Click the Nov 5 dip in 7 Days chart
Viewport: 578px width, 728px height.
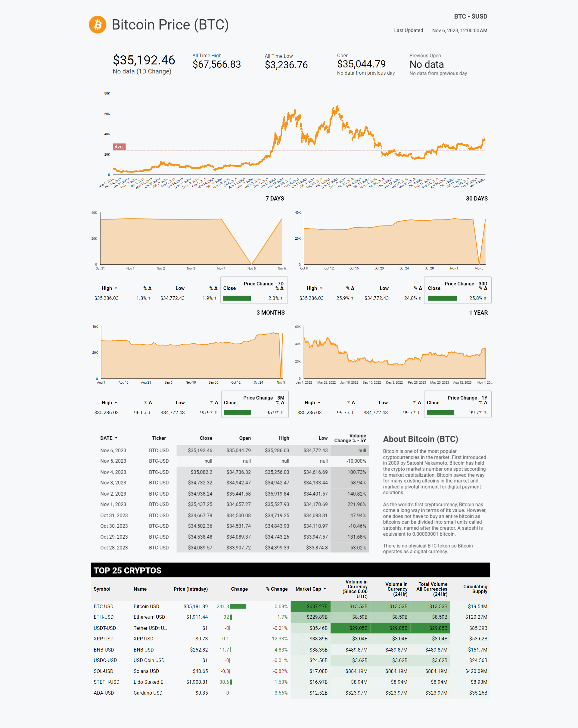[x=252, y=264]
